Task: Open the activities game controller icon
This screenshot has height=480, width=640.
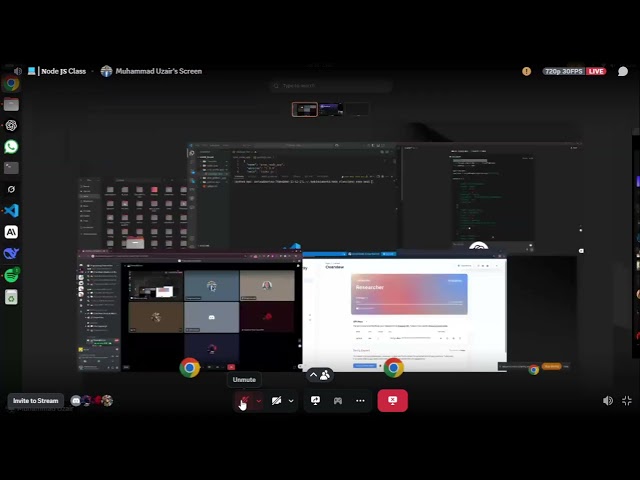Action: pos(338,400)
